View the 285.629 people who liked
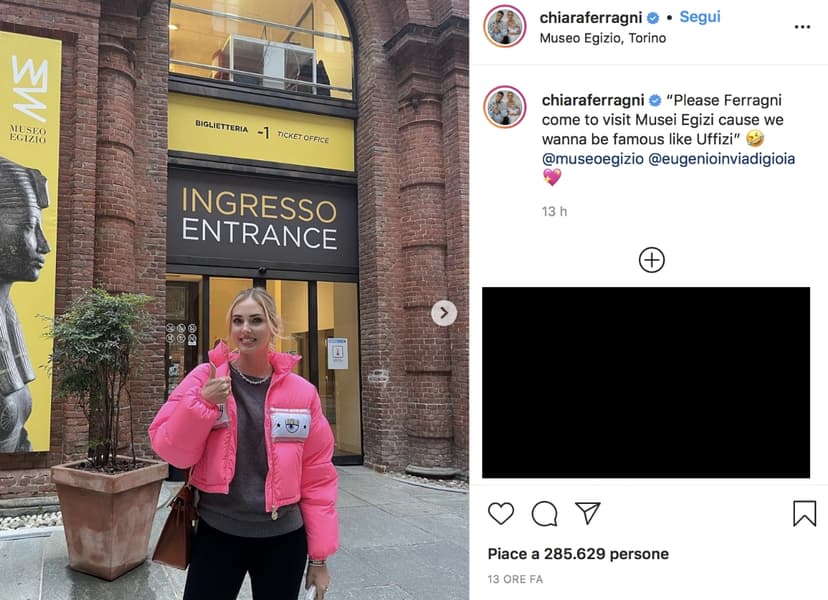 pyautogui.click(x=578, y=554)
